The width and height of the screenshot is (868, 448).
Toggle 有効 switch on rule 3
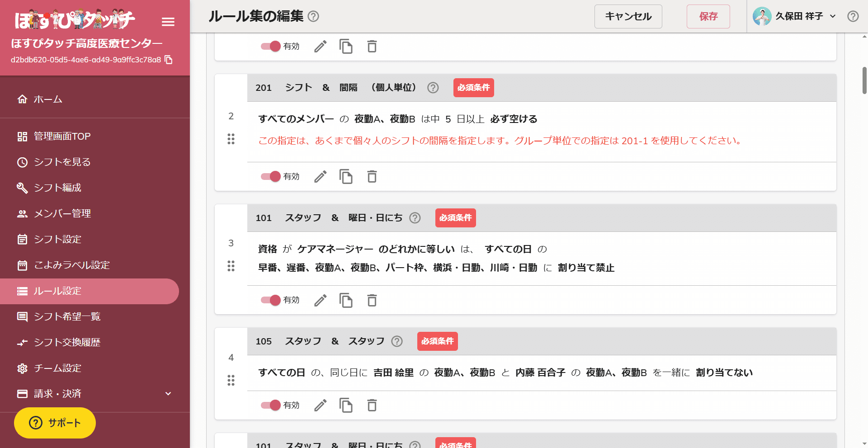click(271, 300)
